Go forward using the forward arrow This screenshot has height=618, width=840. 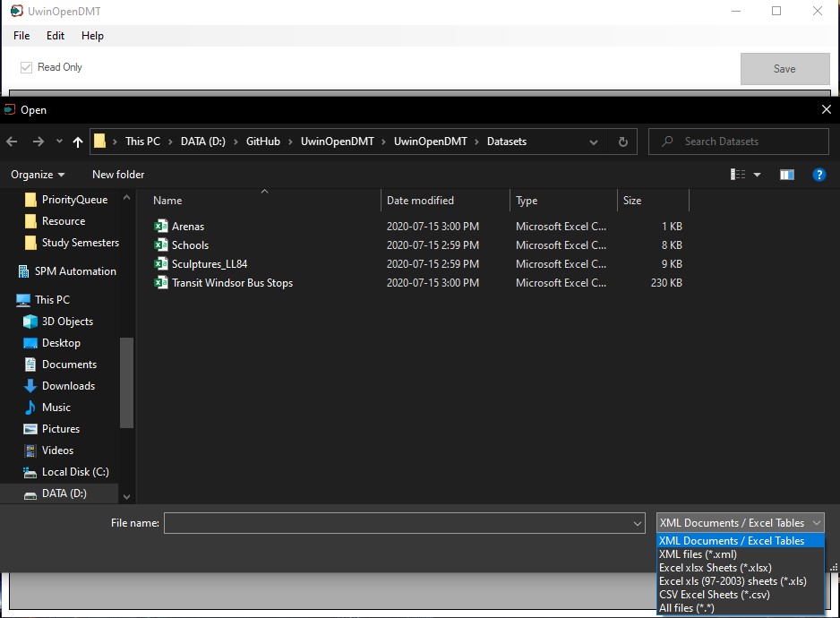(x=38, y=142)
